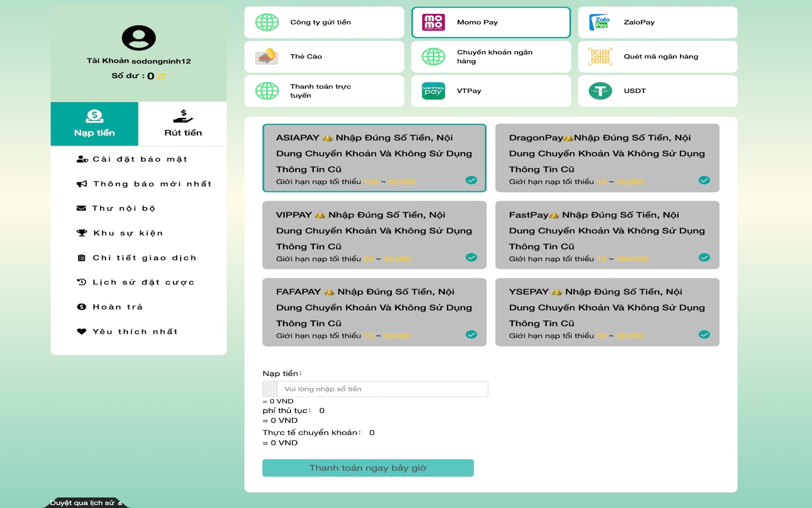Choose the FastPay channel card

(607, 235)
